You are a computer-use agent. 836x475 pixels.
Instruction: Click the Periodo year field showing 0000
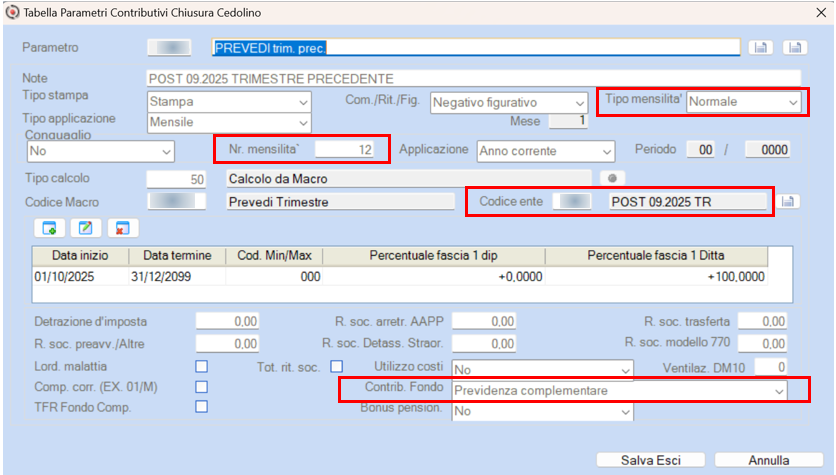[767, 149]
